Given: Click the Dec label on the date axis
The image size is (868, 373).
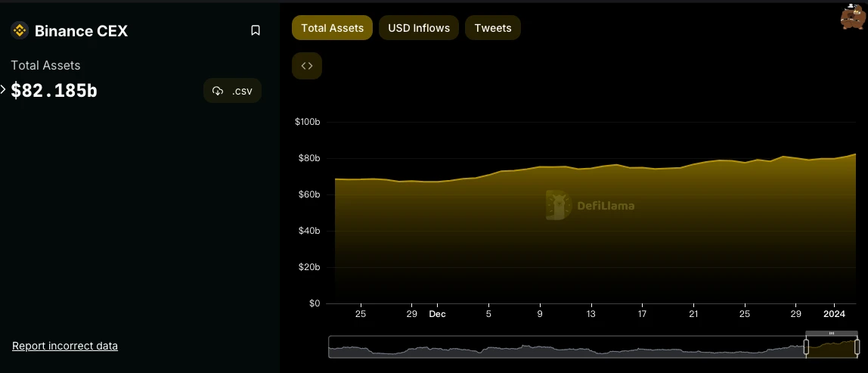Looking at the screenshot, I should point(437,314).
